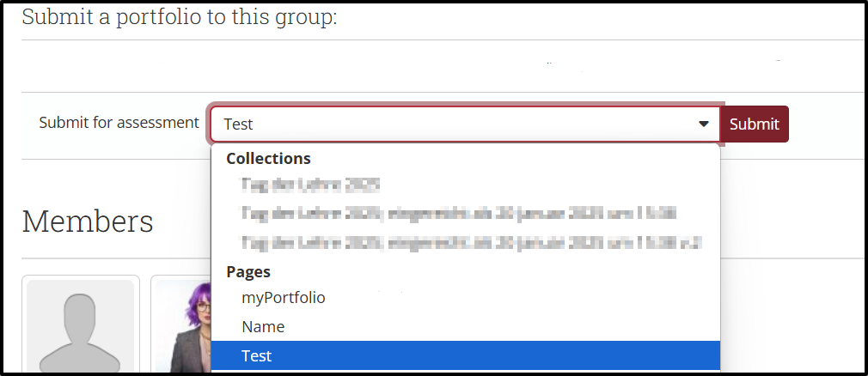Open the default grey silhouette member avatar
868x376 pixels.
coord(80,326)
